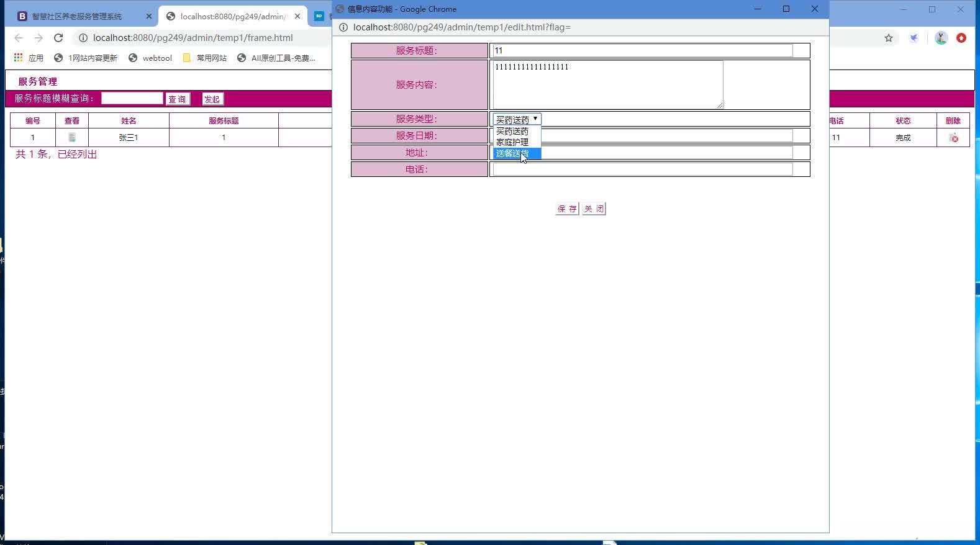The width and height of the screenshot is (980, 545).
Task: Click the 共 1 条，已经列出 summary text
Action: [57, 155]
